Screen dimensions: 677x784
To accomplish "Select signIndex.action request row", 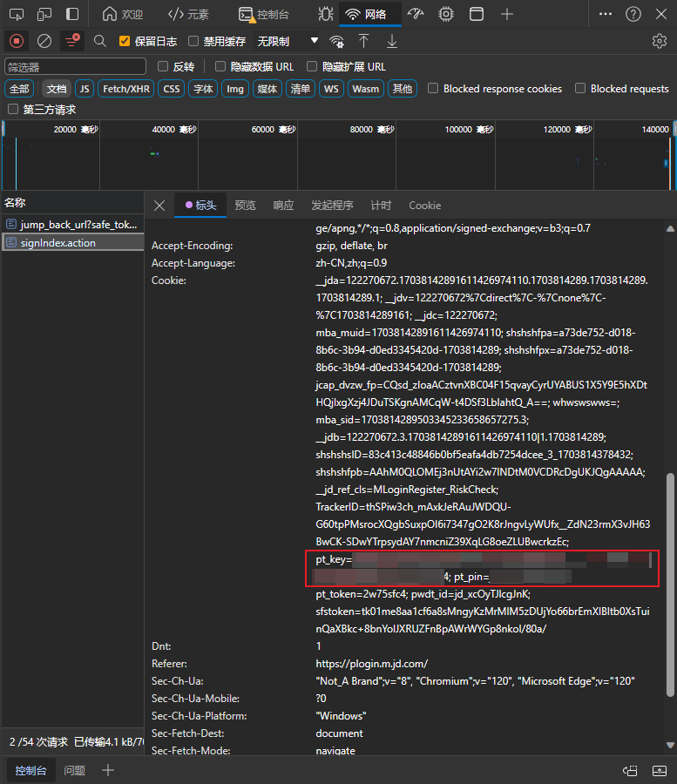I will [x=72, y=243].
